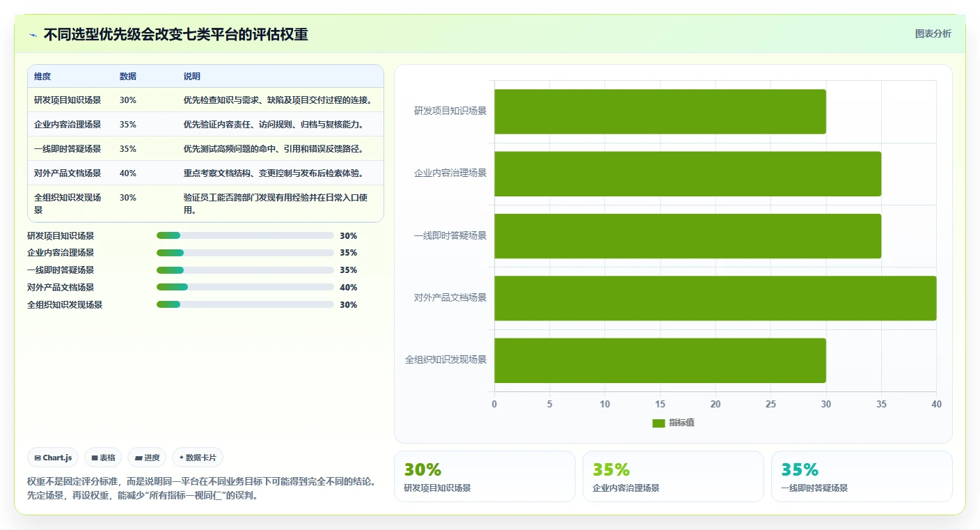The width and height of the screenshot is (980, 530).
Task: Click the 40% progress percentage label
Action: [349, 288]
